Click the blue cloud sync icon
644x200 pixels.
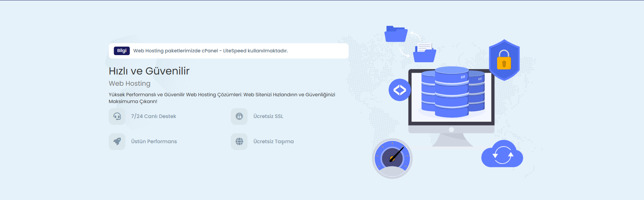(502, 155)
